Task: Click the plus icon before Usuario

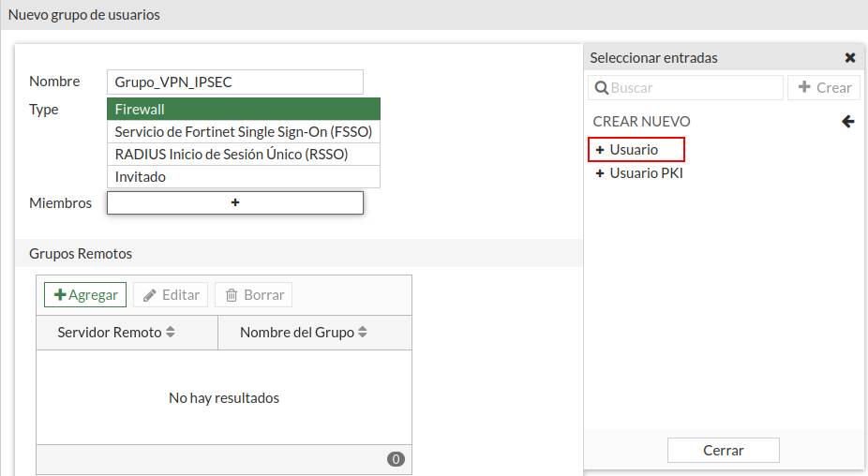Action: click(x=600, y=150)
